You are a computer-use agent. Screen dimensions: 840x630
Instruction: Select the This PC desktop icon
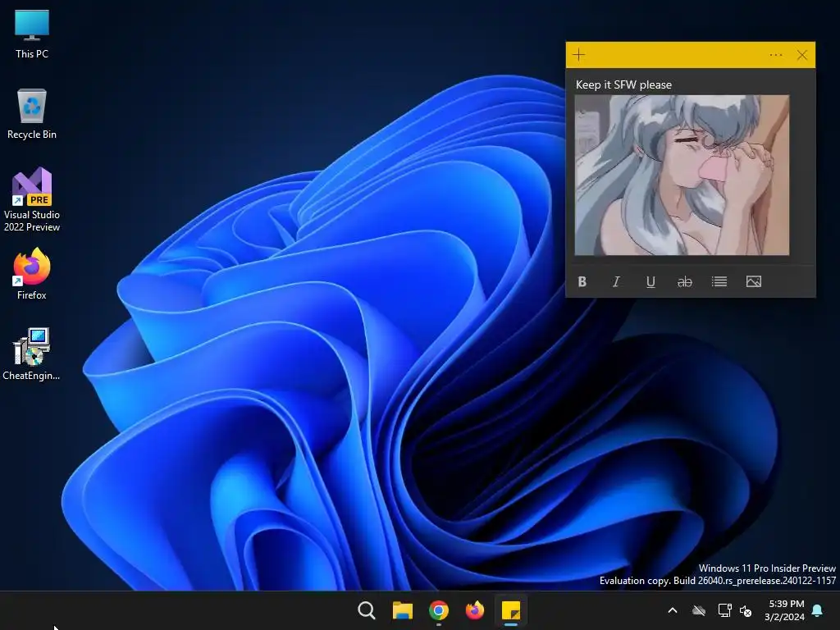[x=32, y=34]
